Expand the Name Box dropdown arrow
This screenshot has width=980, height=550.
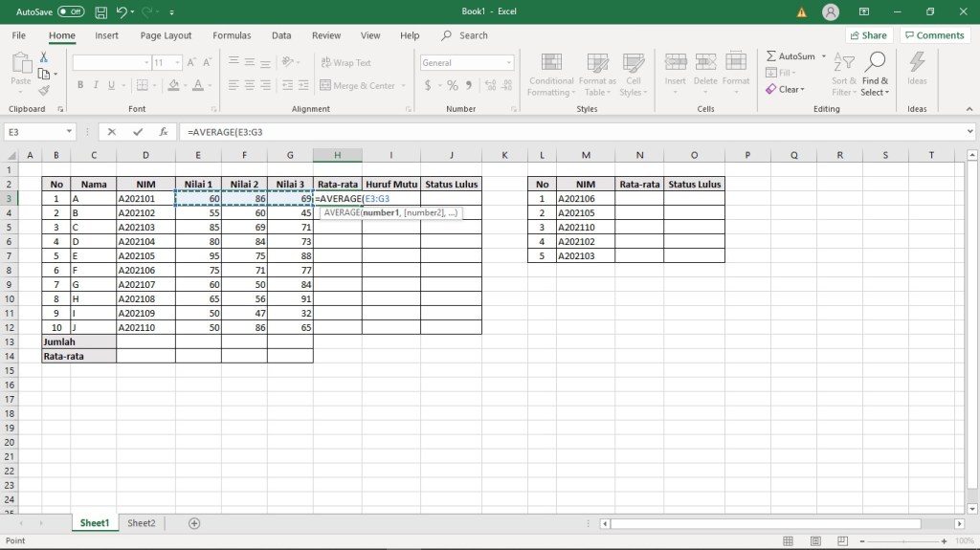click(x=70, y=132)
